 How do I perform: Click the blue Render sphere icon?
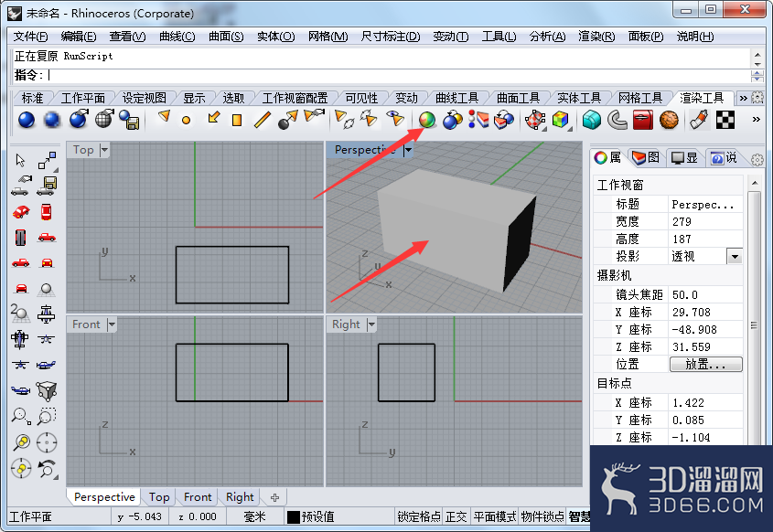click(27, 120)
